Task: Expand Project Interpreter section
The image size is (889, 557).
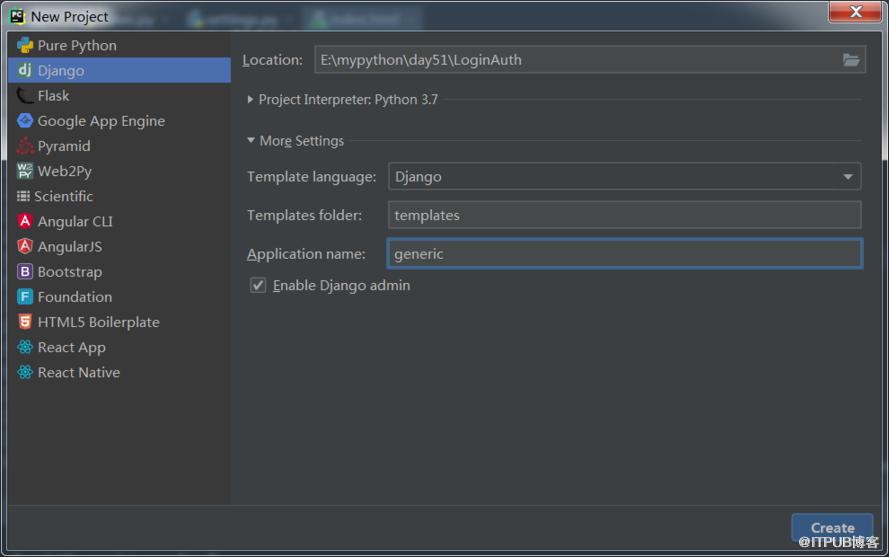Action: point(250,99)
